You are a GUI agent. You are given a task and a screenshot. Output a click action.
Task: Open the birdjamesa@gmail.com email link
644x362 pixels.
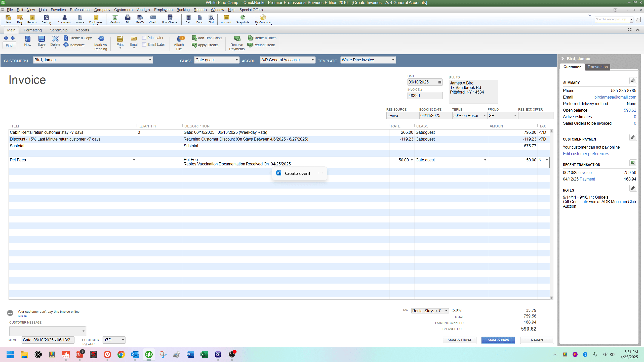coord(615,97)
